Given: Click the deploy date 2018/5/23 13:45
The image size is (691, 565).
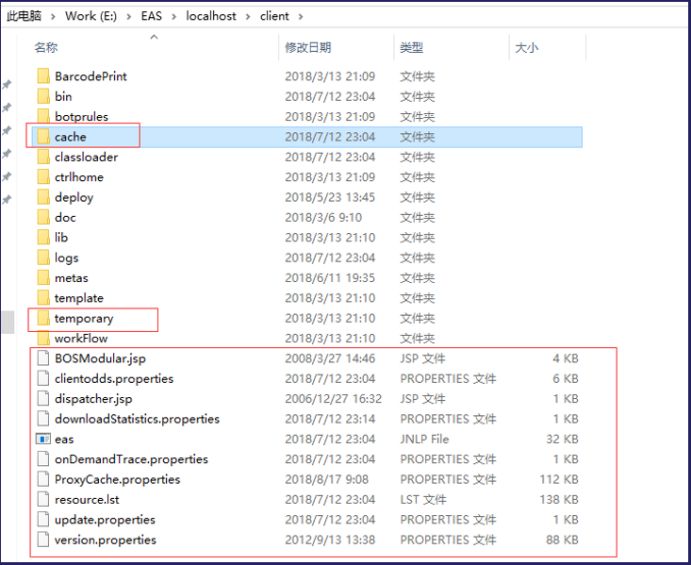Looking at the screenshot, I should point(330,197).
